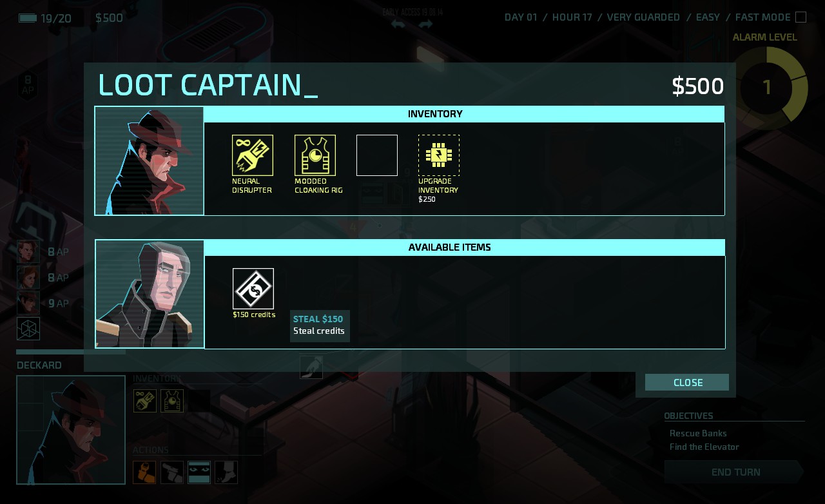Steal the $150 credits item

(253, 289)
